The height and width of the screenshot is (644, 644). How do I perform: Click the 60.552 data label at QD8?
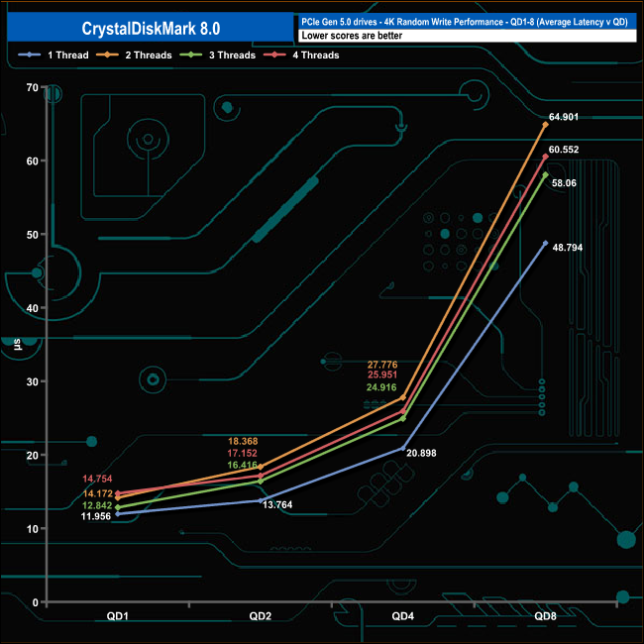564,150
